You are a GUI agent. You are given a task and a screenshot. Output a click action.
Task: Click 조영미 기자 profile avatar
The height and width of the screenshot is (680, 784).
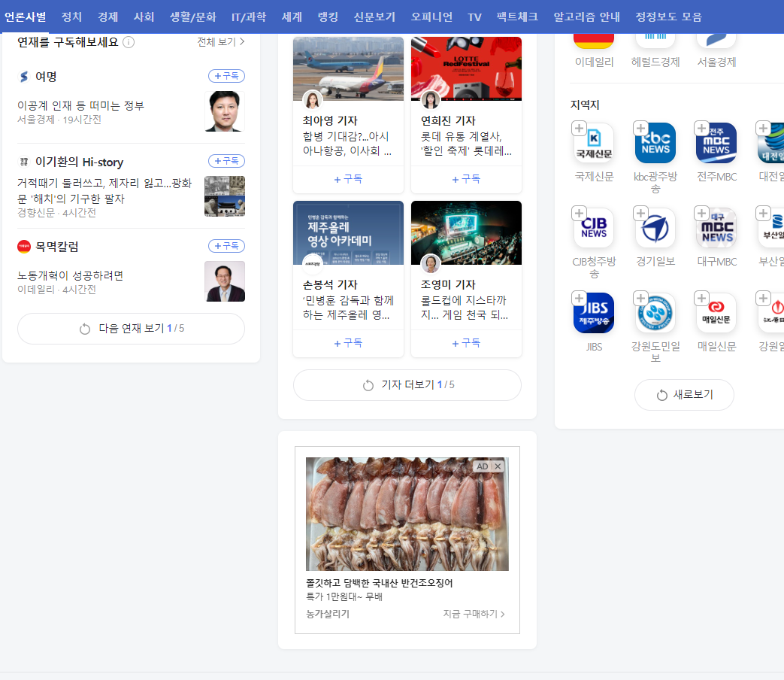coord(431,264)
